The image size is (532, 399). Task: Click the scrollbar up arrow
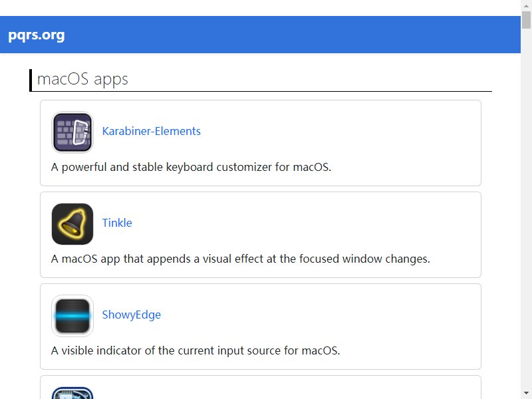tap(526, 6)
